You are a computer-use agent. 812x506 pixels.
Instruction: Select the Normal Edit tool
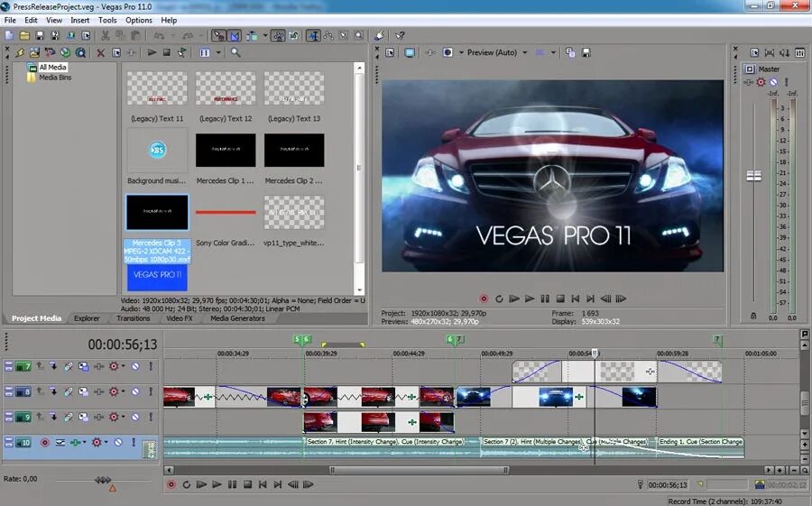point(313,36)
